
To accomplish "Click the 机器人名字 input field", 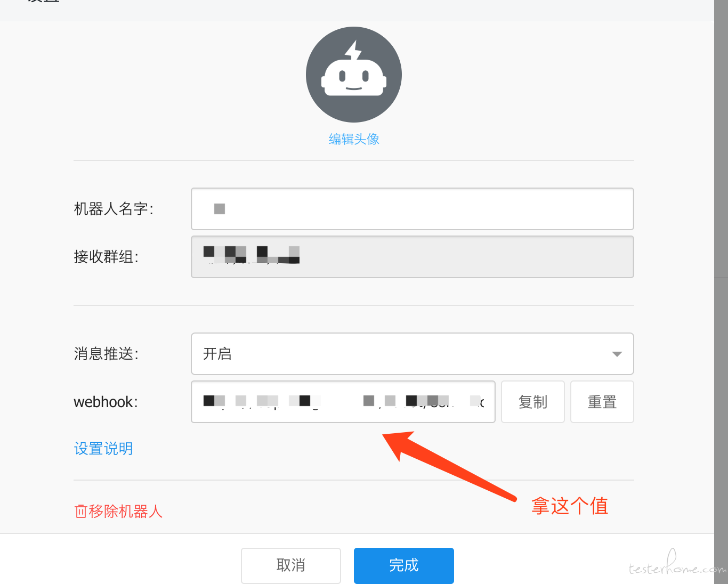I will 412,209.
